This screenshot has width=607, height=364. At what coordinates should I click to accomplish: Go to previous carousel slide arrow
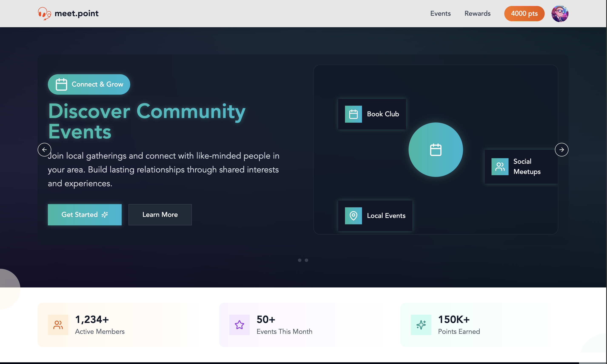tap(44, 150)
